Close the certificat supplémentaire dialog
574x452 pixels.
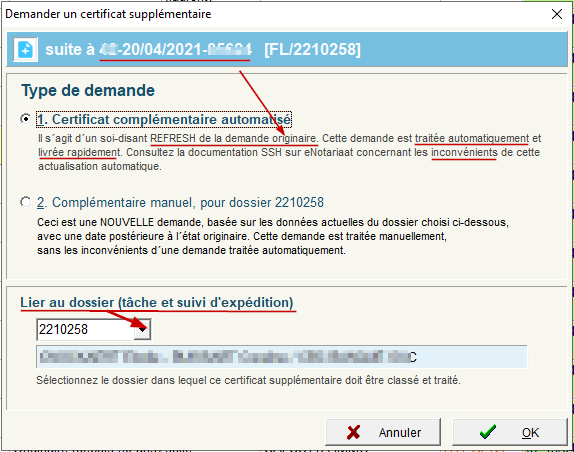(557, 14)
